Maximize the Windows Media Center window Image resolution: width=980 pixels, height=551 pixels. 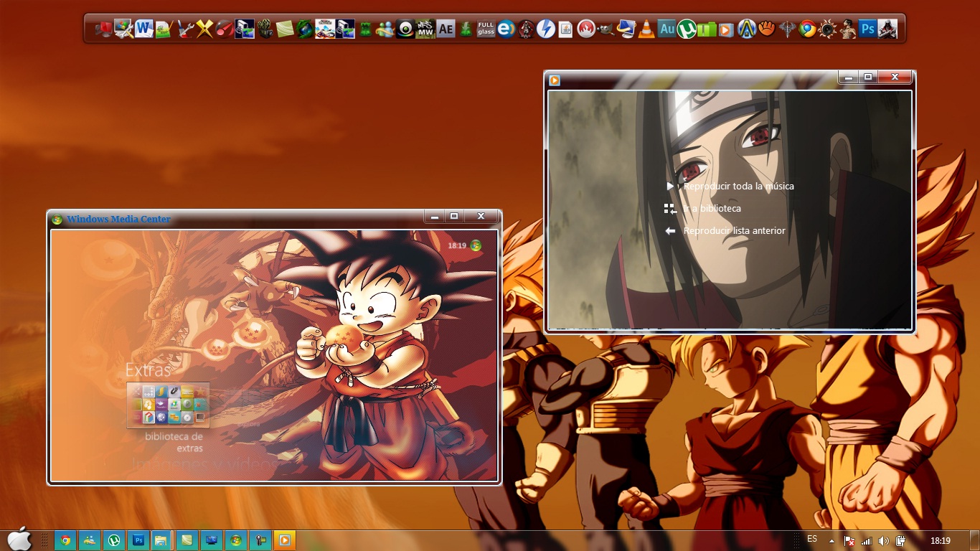point(453,216)
